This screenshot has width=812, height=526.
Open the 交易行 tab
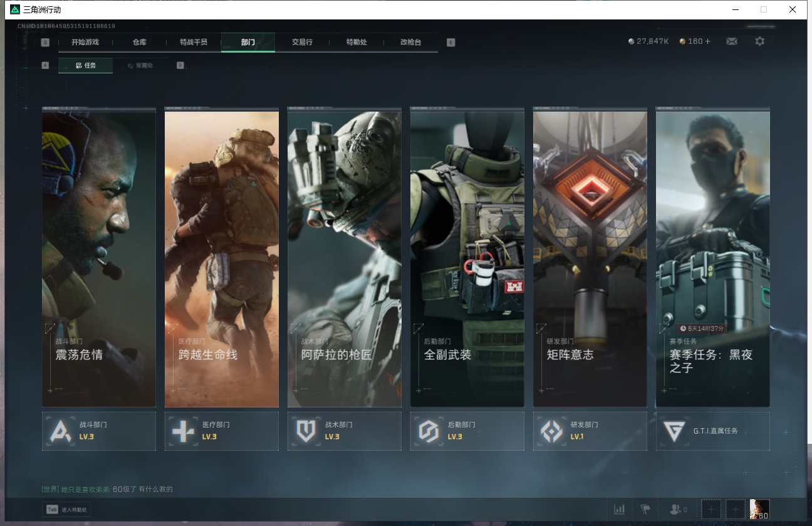click(x=302, y=42)
